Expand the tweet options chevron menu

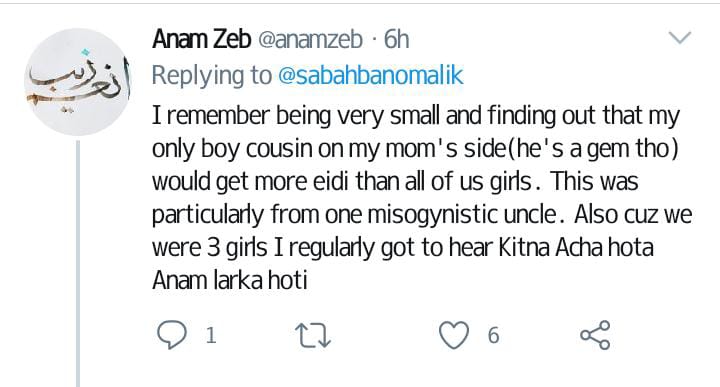pyautogui.click(x=680, y=37)
